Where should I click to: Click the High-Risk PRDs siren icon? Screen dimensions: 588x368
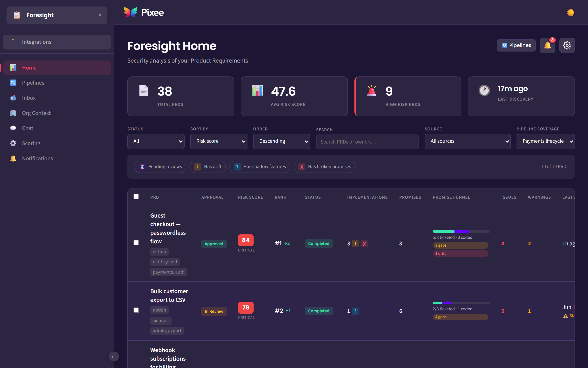click(x=372, y=90)
